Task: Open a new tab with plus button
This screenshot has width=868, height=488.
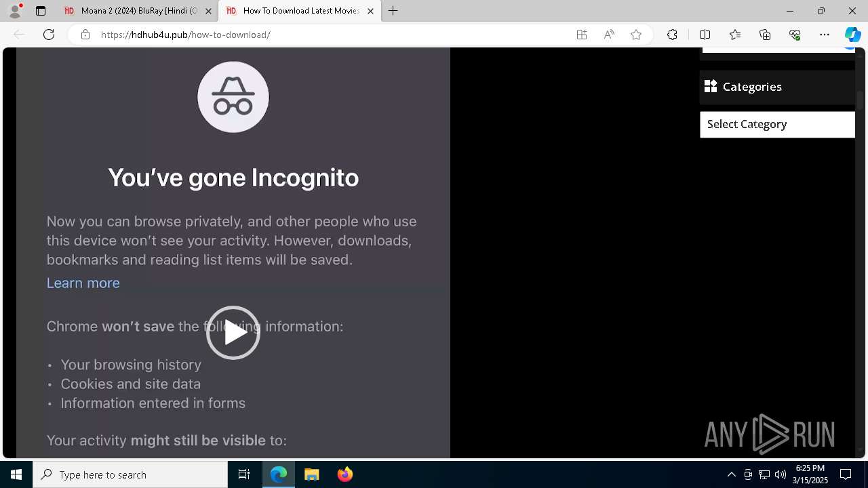Action: pos(393,11)
